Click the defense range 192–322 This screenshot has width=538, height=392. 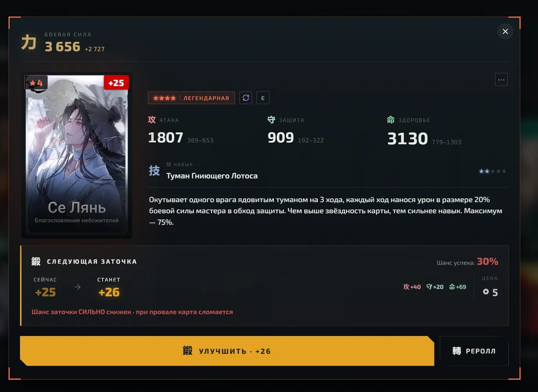pos(311,140)
